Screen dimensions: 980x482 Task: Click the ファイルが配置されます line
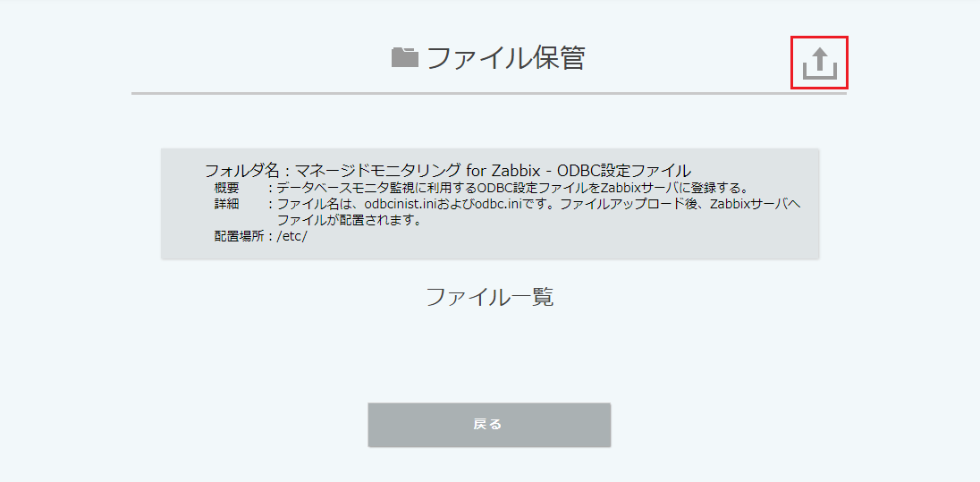(x=348, y=221)
